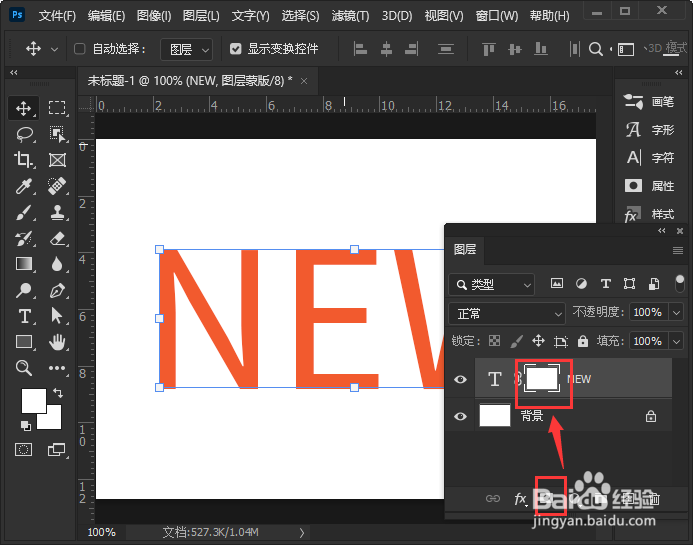Open the blend mode 正常 dropdown

[507, 314]
